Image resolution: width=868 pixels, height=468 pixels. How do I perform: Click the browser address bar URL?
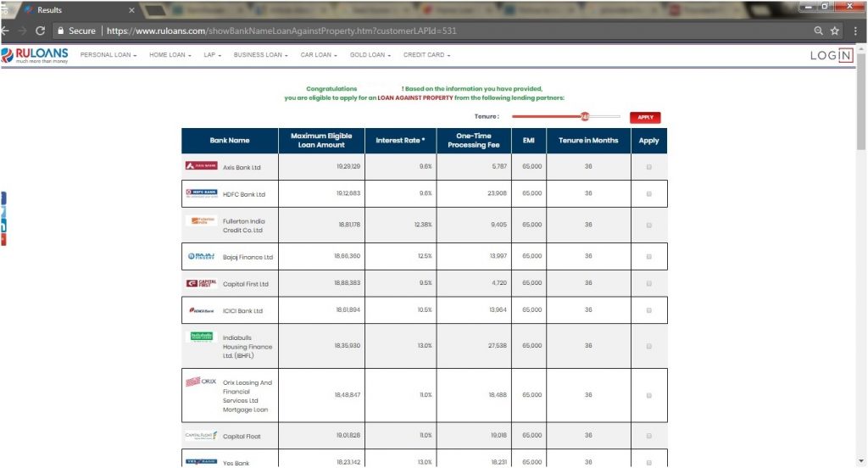(x=281, y=31)
